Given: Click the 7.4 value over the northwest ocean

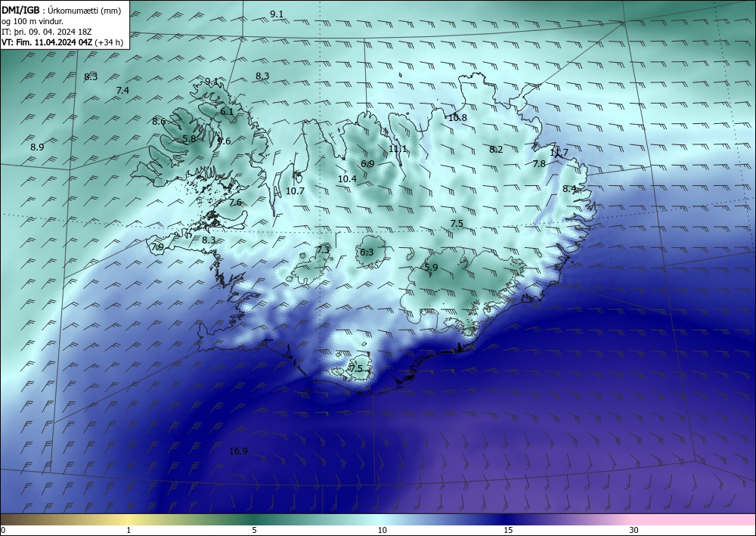Looking at the screenshot, I should tap(122, 90).
